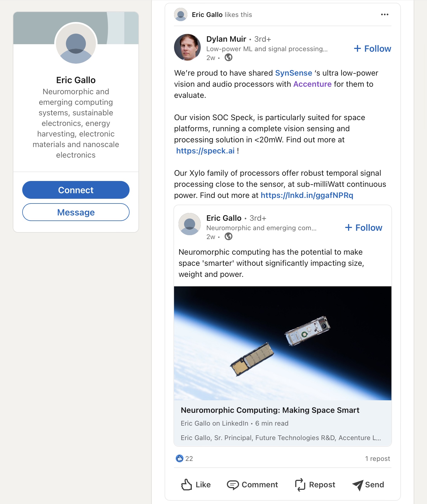Click the globe icon in Eric Gallo's post
The width and height of the screenshot is (427, 504).
229,237
